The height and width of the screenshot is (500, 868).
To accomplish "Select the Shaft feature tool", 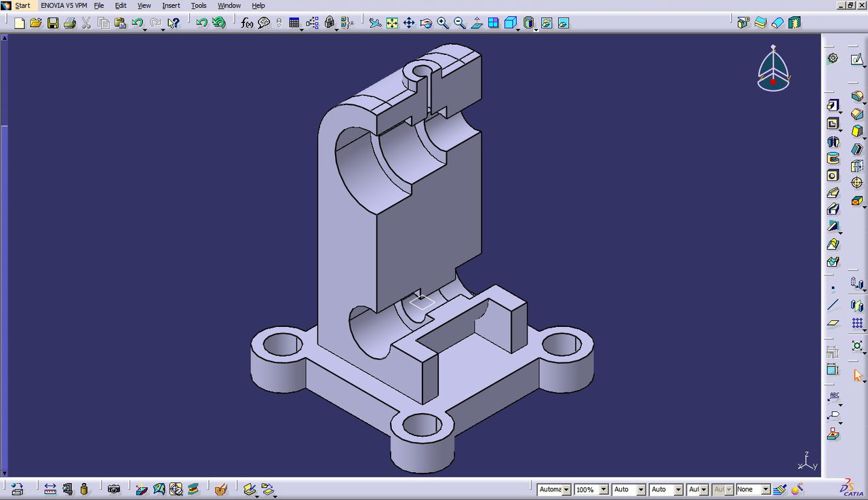I will pos(833,141).
